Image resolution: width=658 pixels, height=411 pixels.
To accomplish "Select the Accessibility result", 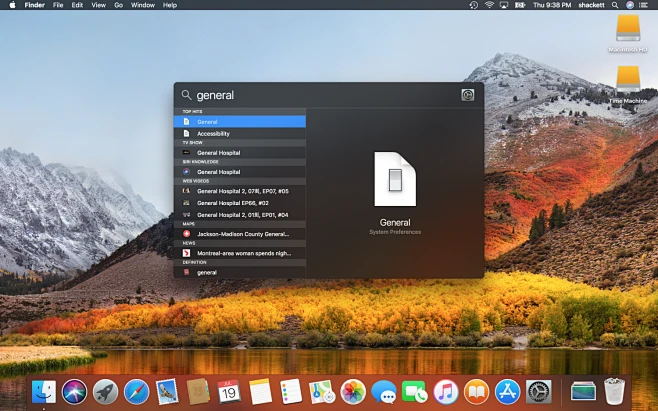I will (x=240, y=134).
